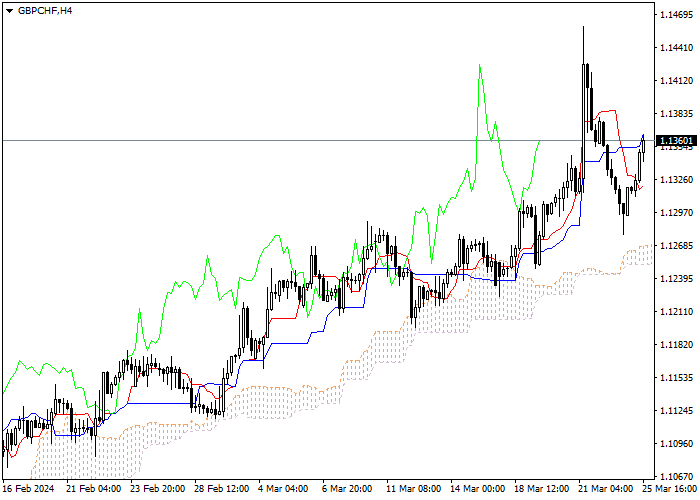Click the 18 Mar 12:00 time label
The image size is (700, 500).
(x=542, y=489)
